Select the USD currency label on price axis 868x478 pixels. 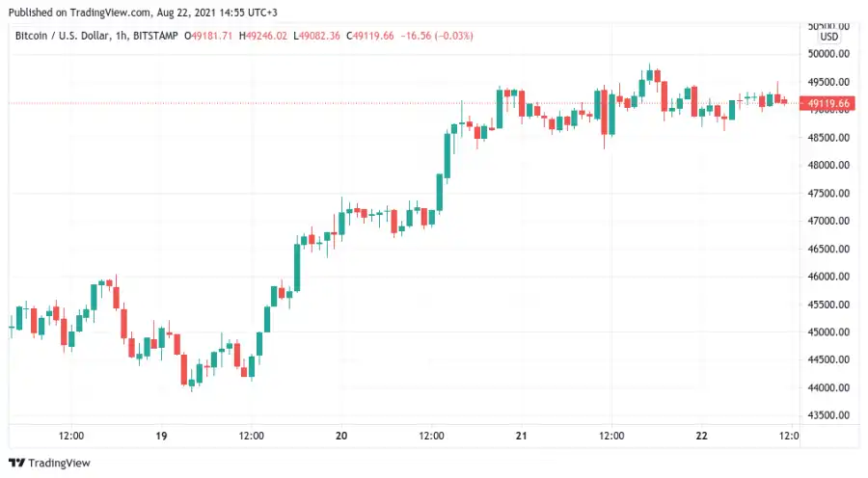tap(828, 37)
